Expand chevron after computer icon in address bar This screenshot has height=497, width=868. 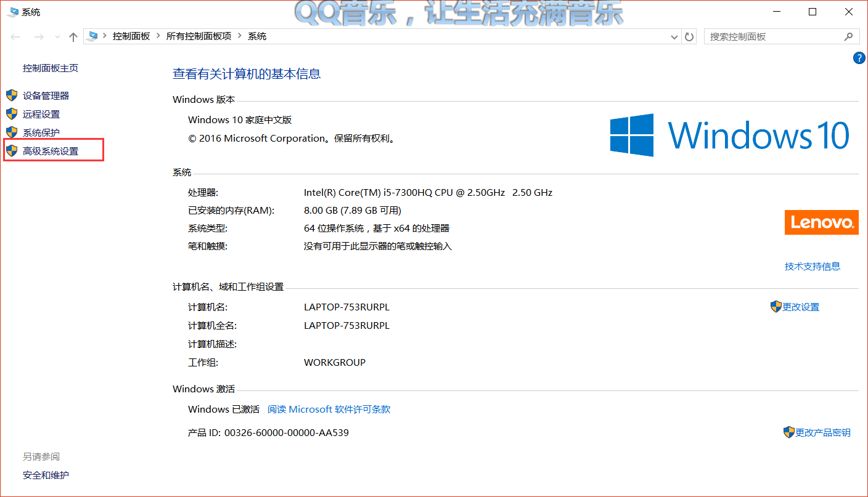[x=105, y=36]
